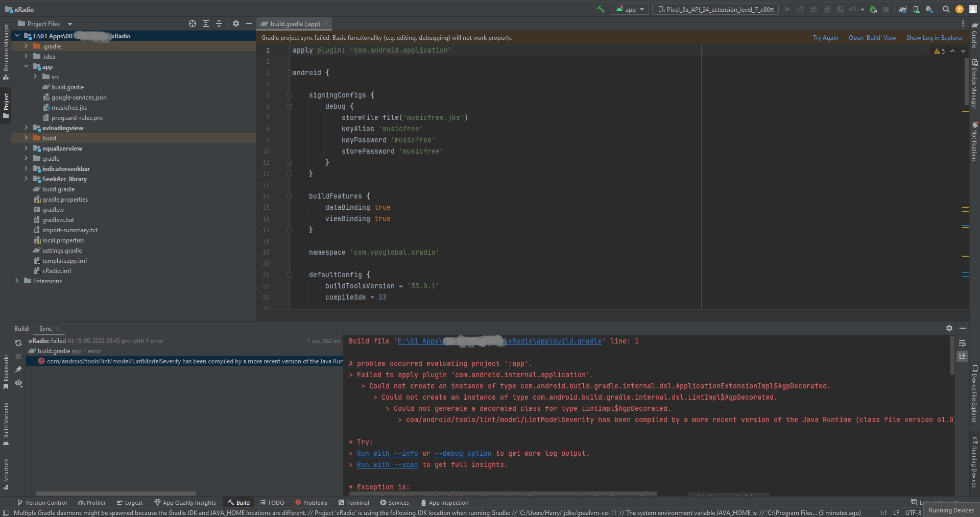The width and height of the screenshot is (980, 517).
Task: Click the Search Everywhere magnifier icon
Action: [x=946, y=9]
